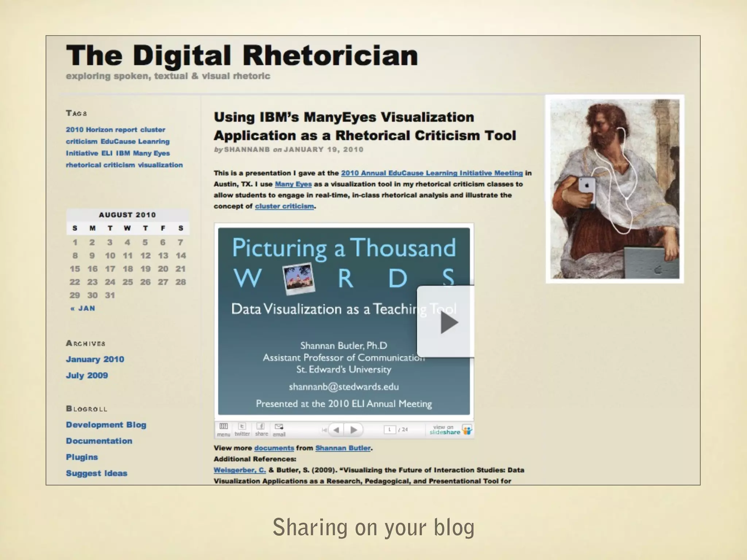The image size is (747, 560).
Task: Follow the 2010 Annual EduCause Learning Initiative Meeting link
Action: [432, 173]
